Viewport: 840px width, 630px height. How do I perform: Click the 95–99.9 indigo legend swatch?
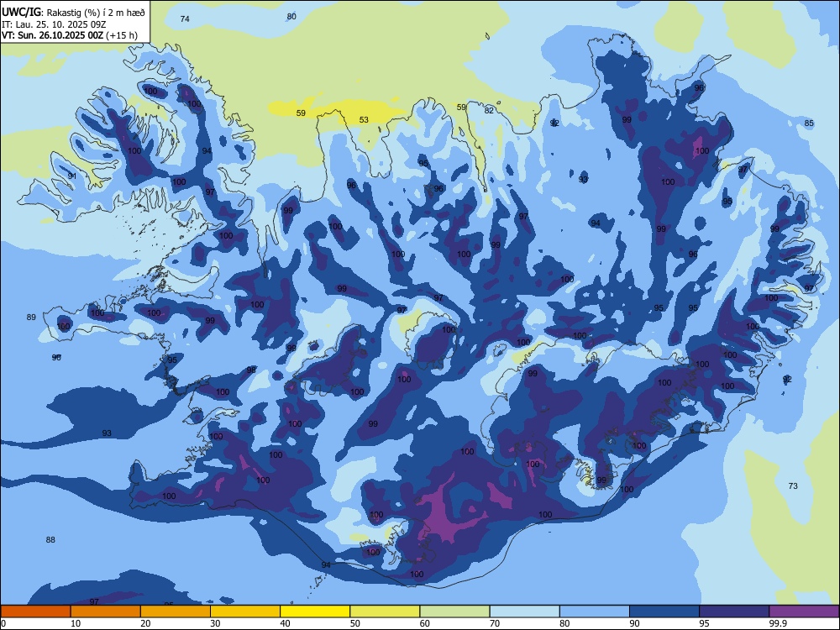734,612
